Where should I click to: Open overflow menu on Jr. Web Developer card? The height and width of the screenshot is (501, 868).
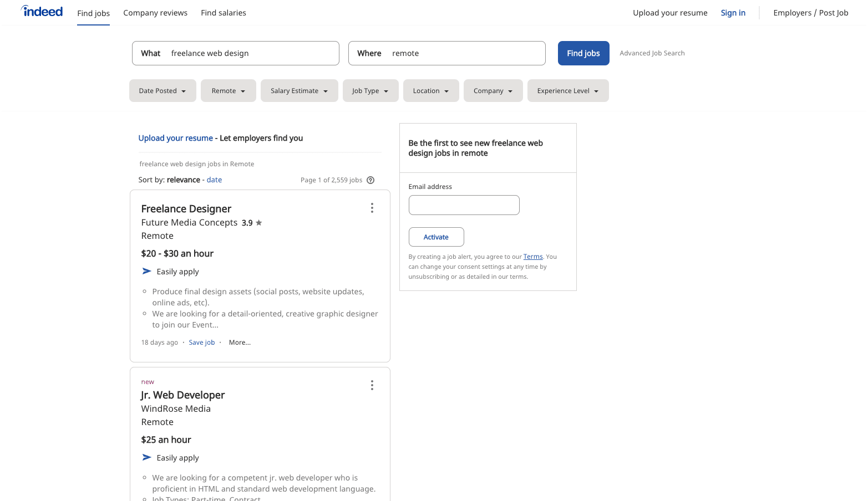pyautogui.click(x=372, y=385)
